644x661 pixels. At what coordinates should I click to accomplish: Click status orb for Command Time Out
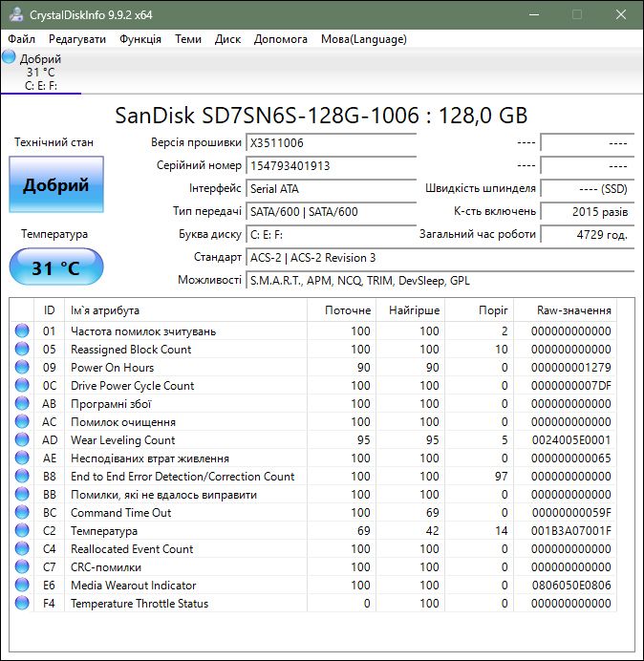[22, 512]
